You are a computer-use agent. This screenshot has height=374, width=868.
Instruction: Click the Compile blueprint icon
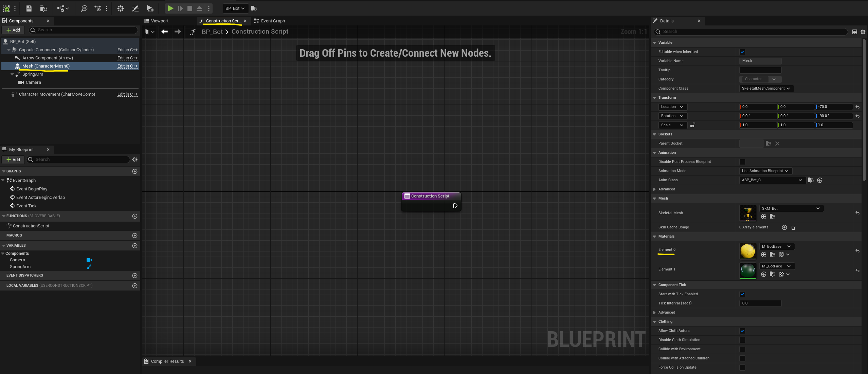click(6, 8)
